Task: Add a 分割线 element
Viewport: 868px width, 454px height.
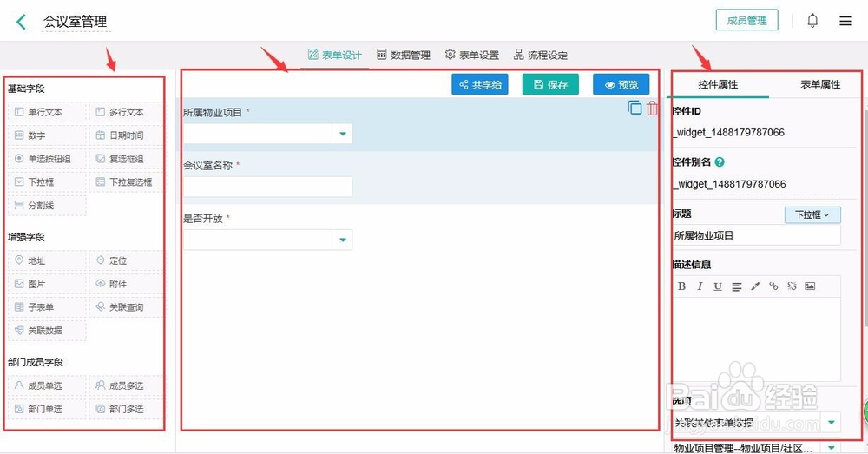Action: click(x=47, y=205)
